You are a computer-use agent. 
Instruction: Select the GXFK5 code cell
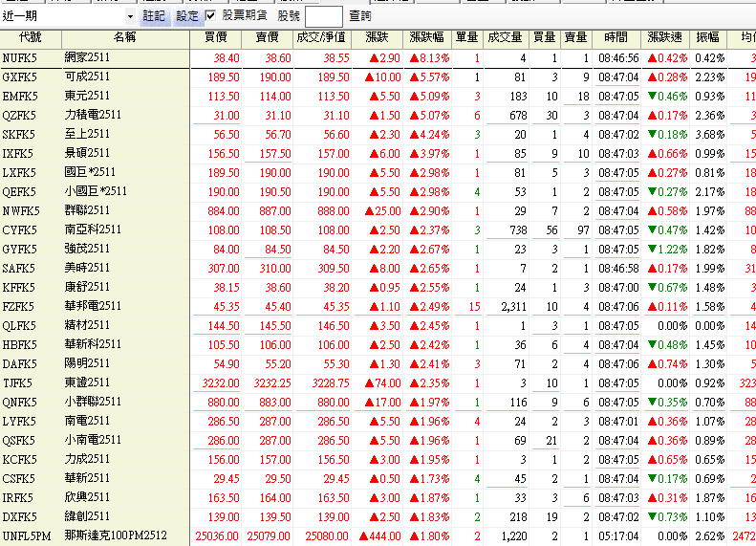click(19, 77)
